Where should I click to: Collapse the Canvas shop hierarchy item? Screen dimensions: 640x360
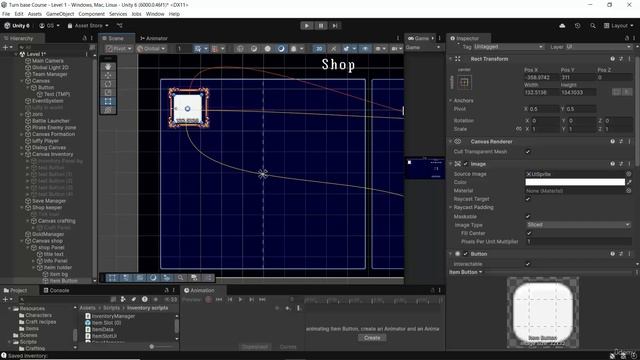(x=22, y=241)
